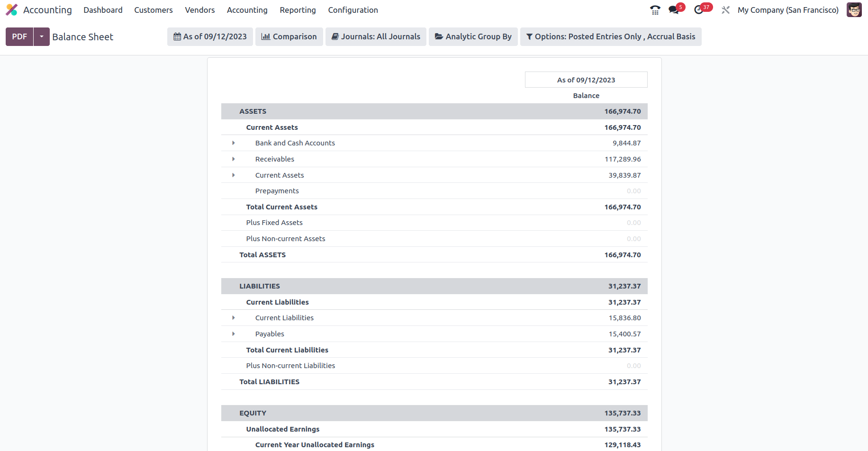
Task: Click the Payables line label
Action: tap(270, 334)
